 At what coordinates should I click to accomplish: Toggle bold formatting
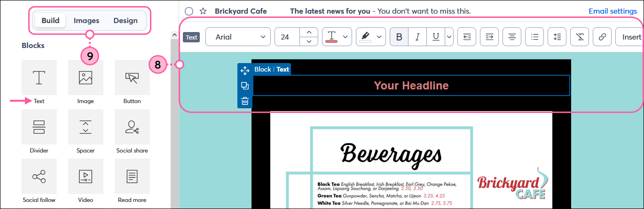(399, 37)
